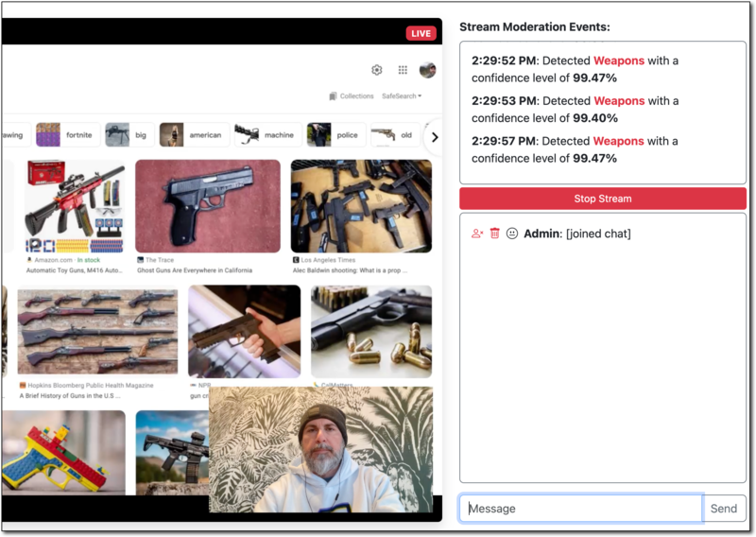
Task: Open the Google apps grid icon
Action: [x=403, y=70]
